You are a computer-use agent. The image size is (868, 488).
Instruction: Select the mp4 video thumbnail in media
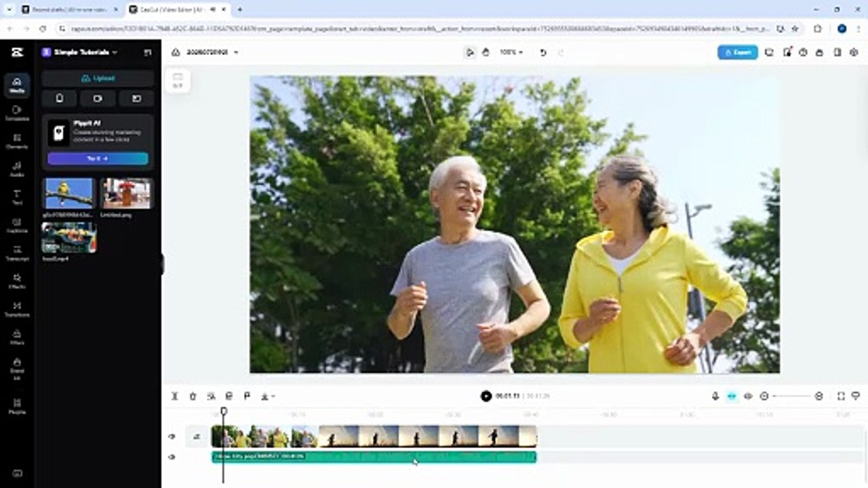pyautogui.click(x=68, y=238)
